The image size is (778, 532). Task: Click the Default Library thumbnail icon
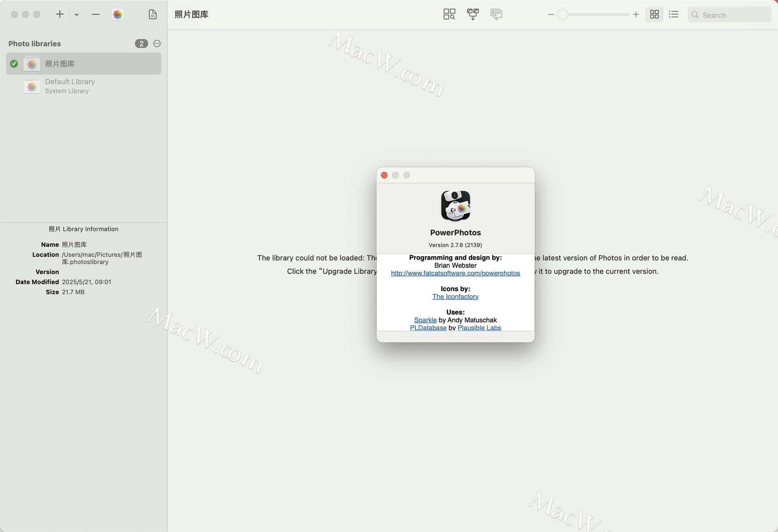pyautogui.click(x=32, y=86)
